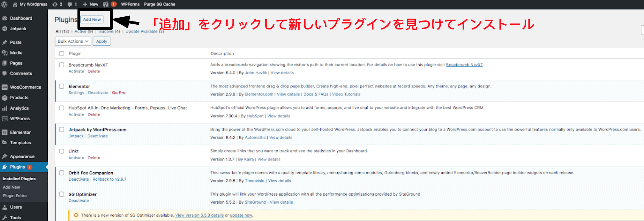Image resolution: width=644 pixels, height=221 pixels.
Task: Open the Installed Plugins submenu item
Action: coord(19,179)
